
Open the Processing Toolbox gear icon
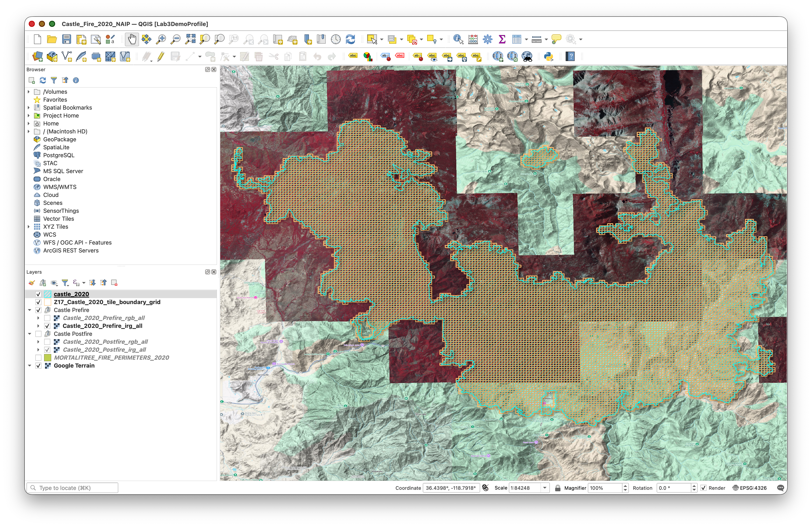coord(488,39)
